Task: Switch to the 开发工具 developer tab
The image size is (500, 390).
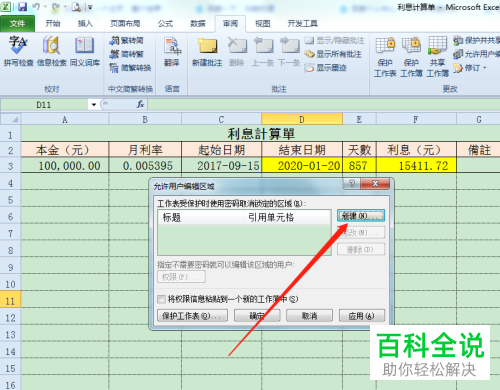Action: [302, 24]
